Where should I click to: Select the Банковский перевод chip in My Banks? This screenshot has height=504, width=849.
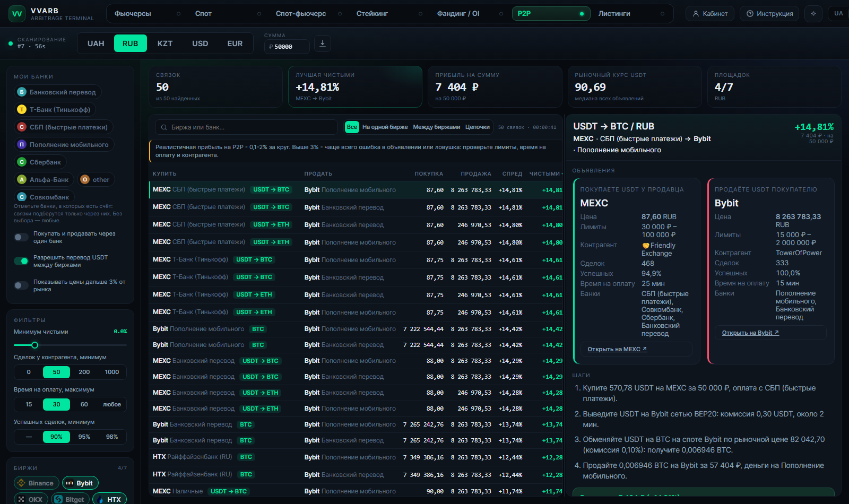pos(57,92)
